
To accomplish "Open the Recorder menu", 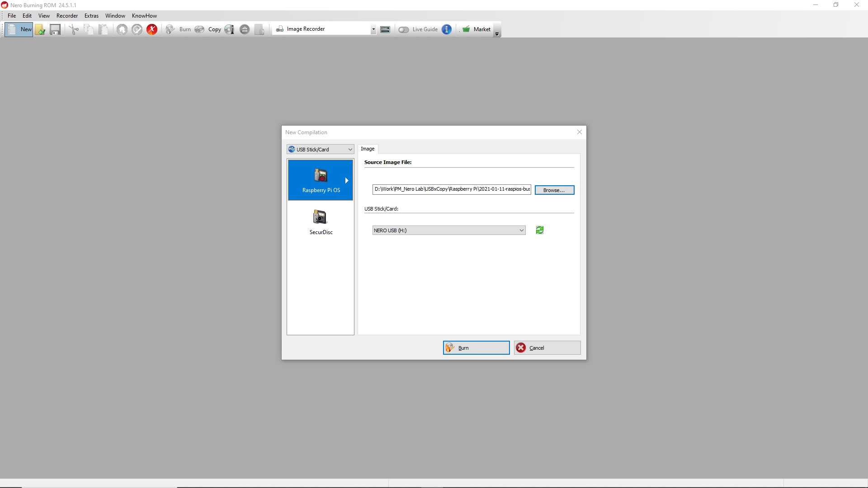I will (67, 16).
